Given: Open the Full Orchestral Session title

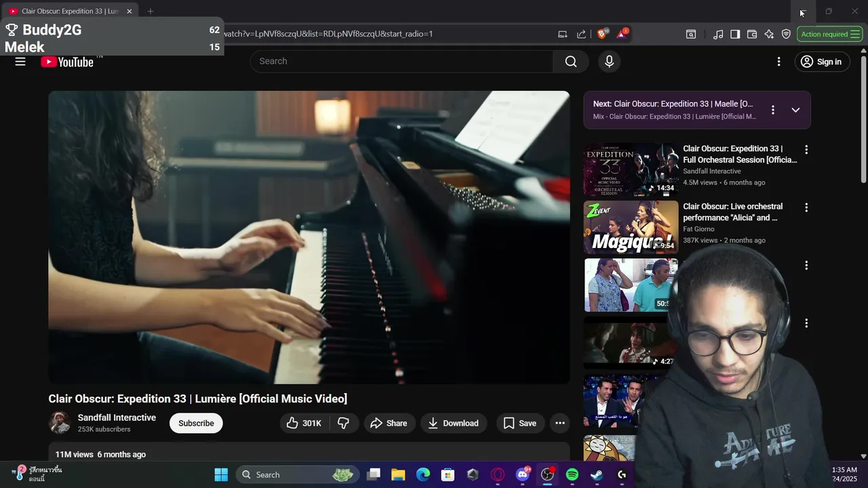Looking at the screenshot, I should point(740,154).
